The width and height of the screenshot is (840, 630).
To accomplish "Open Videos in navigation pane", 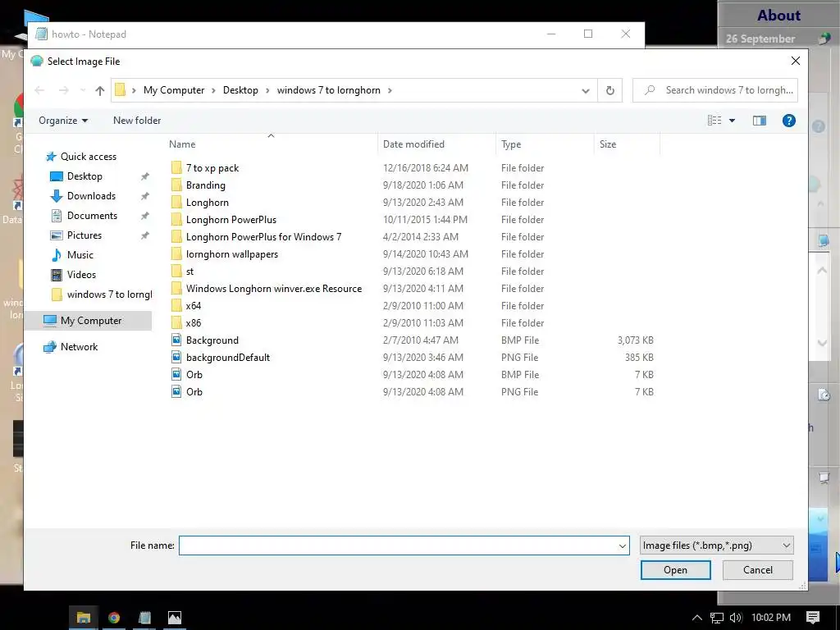I will tap(81, 275).
